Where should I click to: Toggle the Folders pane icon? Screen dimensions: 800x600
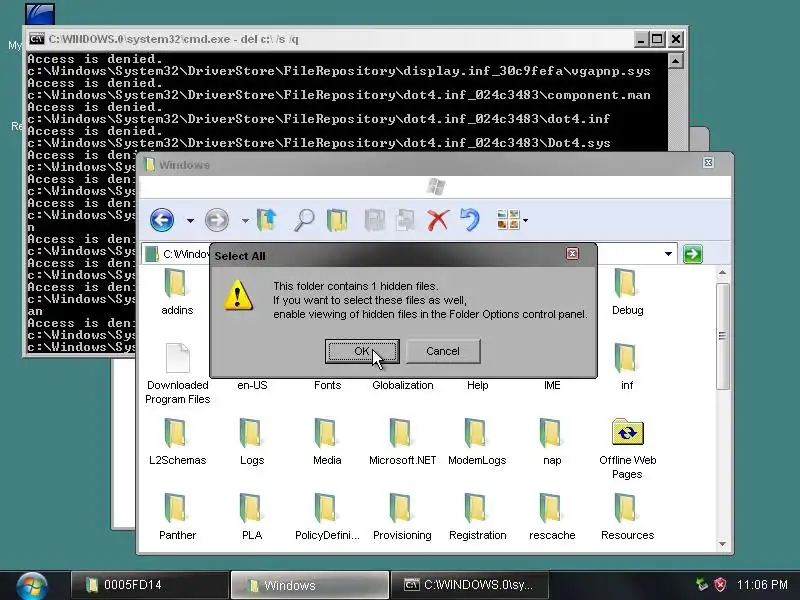pyautogui.click(x=337, y=220)
